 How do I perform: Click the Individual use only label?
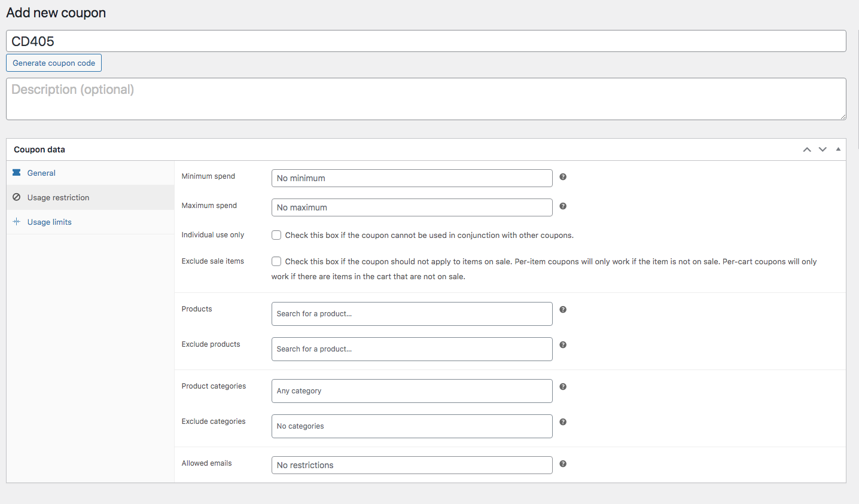(213, 235)
